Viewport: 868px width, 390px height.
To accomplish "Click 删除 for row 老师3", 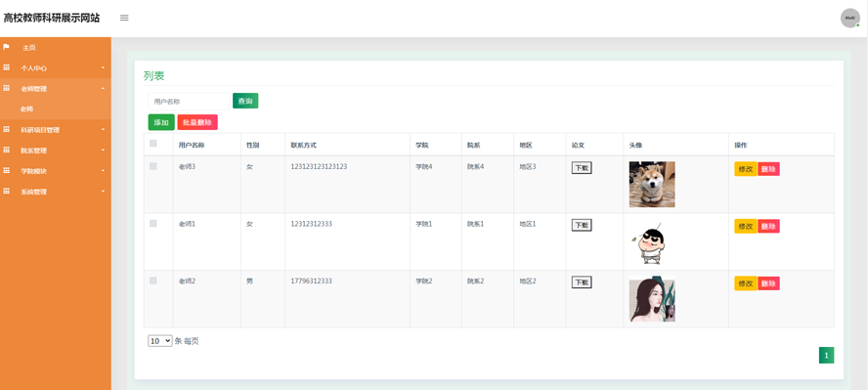I will point(768,169).
